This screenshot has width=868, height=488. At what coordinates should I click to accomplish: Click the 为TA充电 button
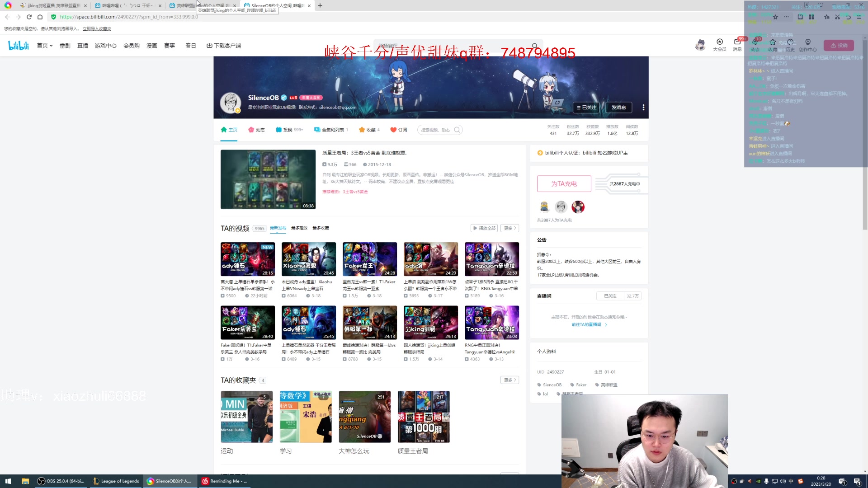pyautogui.click(x=564, y=184)
